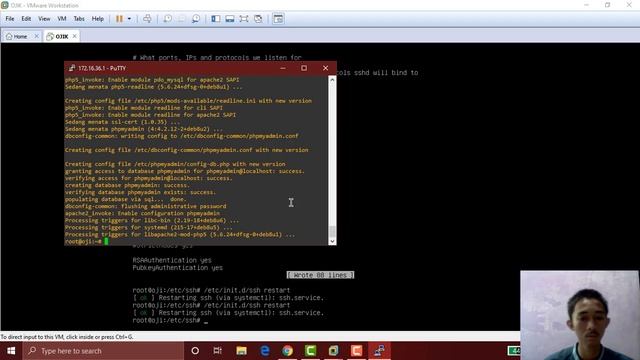Minimize the VMware Workstation window
Image resolution: width=640 pixels, height=360 pixels.
[x=587, y=5]
